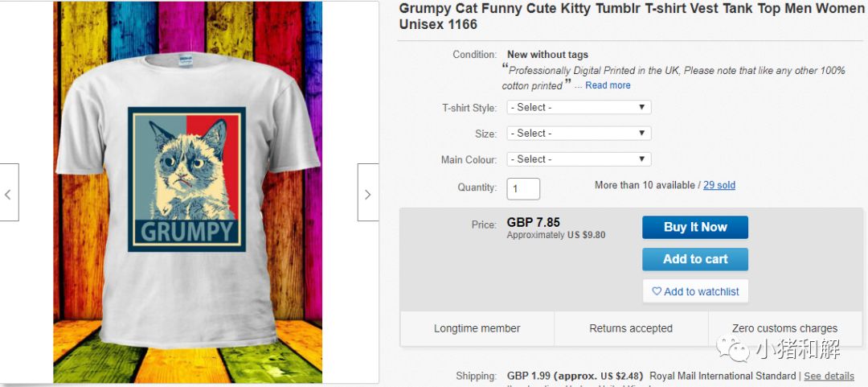
Task: Click the previous image arrow
Action: [9, 193]
